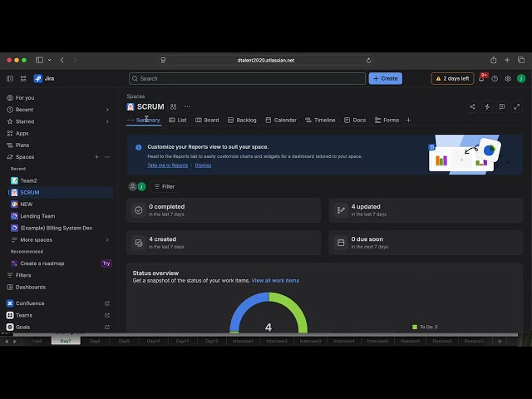The image size is (532, 399).
Task: Open the 0 due soon card
Action: click(426, 243)
